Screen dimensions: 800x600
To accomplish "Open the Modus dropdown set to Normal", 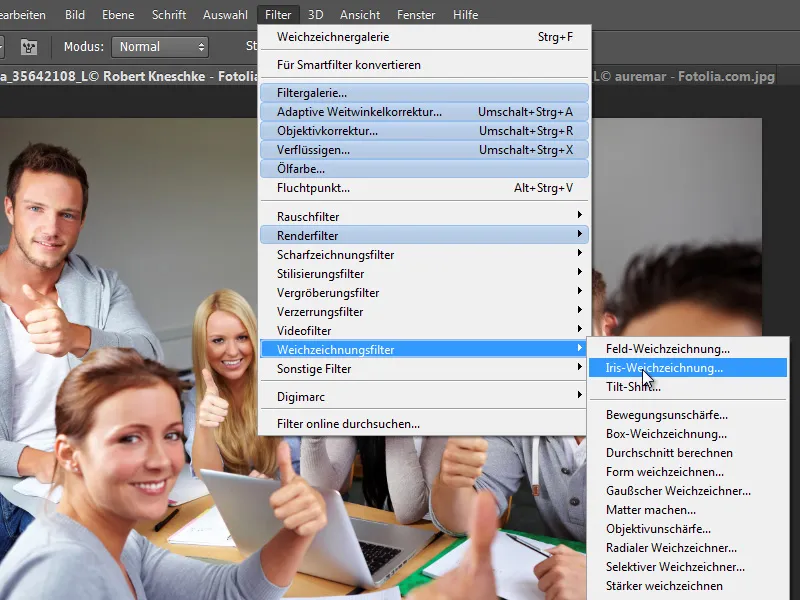I will pyautogui.click(x=160, y=47).
